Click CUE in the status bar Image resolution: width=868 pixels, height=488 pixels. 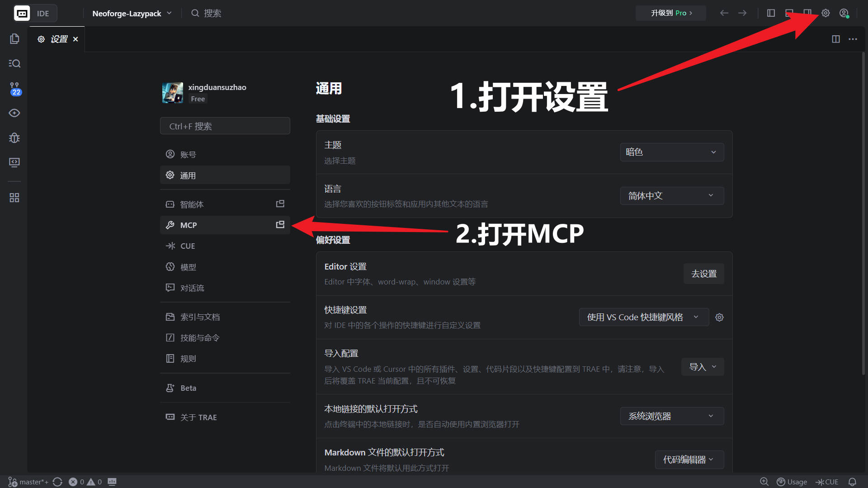coord(827,482)
